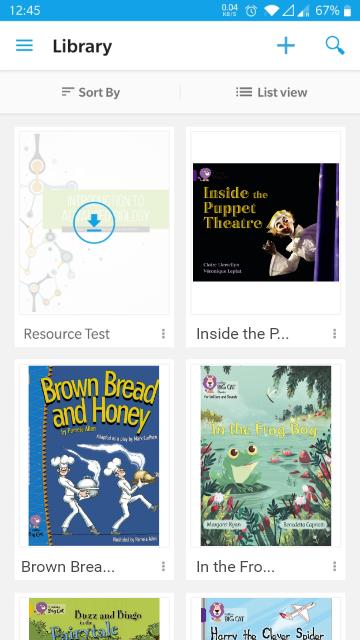Viewport: 360px width, 640px height.
Task: Tap the battery status icon
Action: (347, 11)
